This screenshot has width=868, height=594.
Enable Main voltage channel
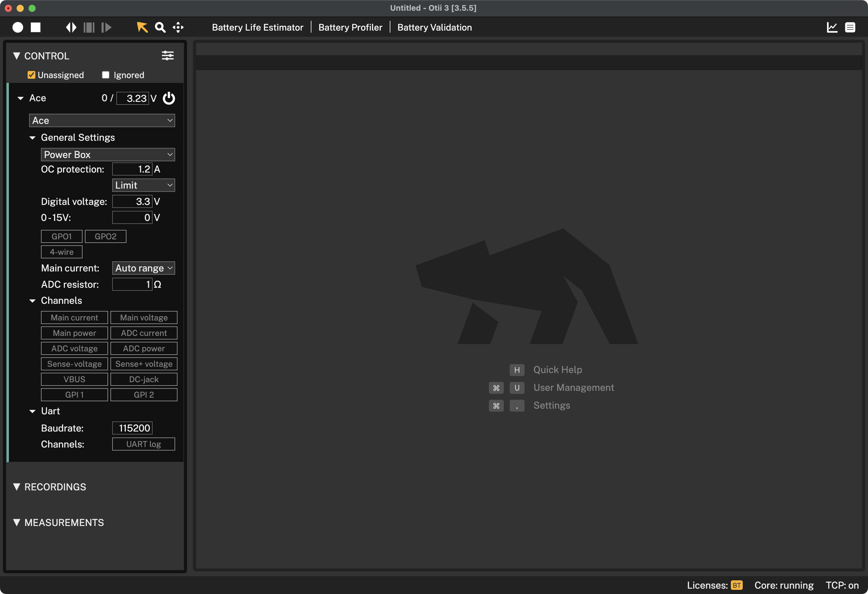click(x=144, y=317)
